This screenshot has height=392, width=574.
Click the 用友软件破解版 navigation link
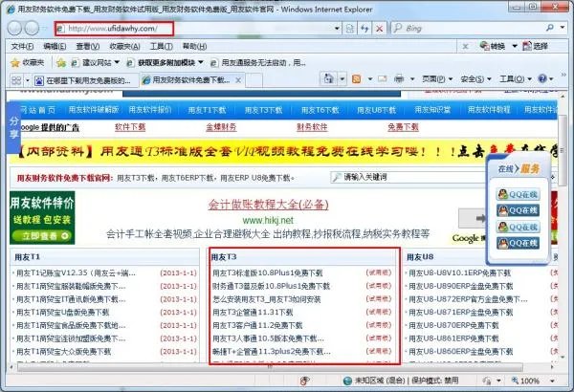point(94,109)
